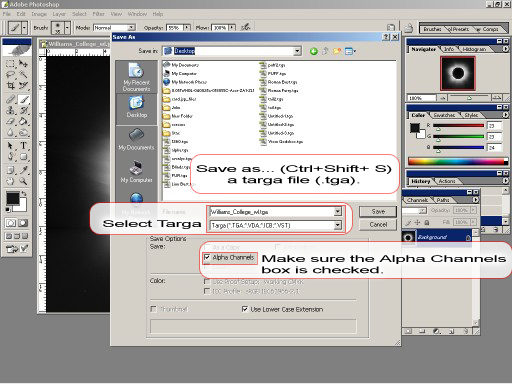The height and width of the screenshot is (384, 512).
Task: Open My Computer in places bar
Action: [136, 171]
